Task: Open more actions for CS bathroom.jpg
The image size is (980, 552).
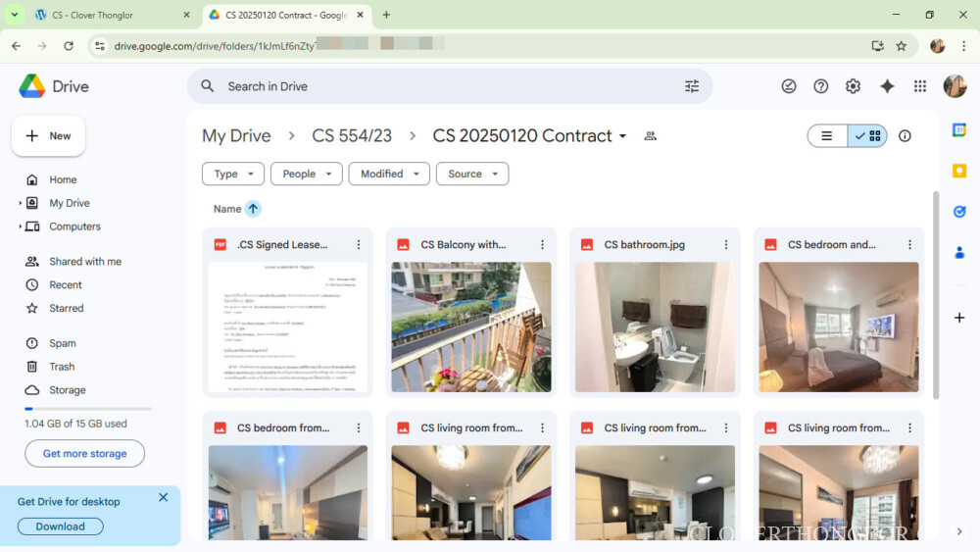Action: point(726,245)
